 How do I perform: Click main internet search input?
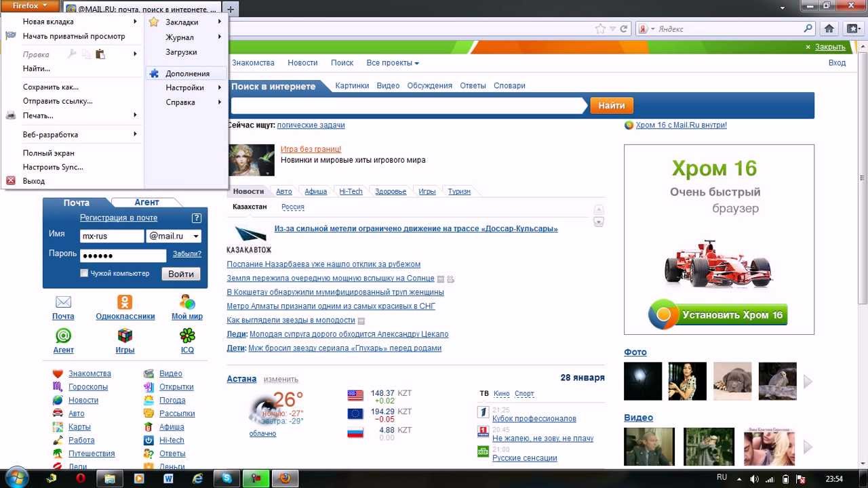tap(408, 106)
